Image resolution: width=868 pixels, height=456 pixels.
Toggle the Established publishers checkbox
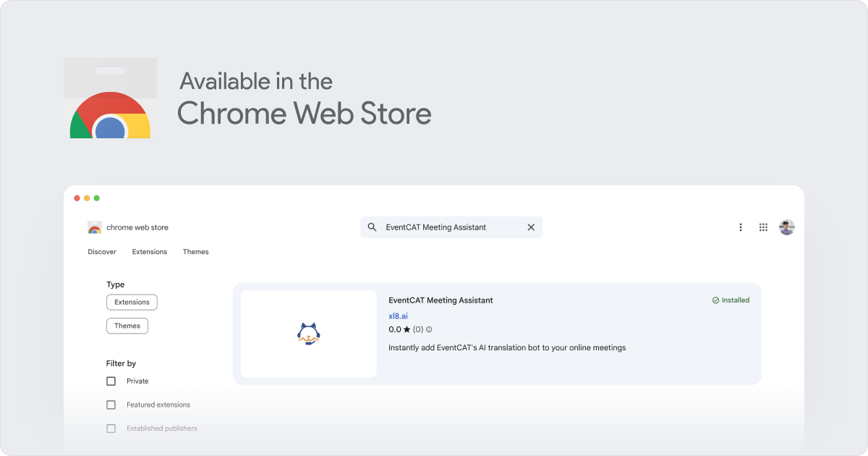[x=111, y=428]
